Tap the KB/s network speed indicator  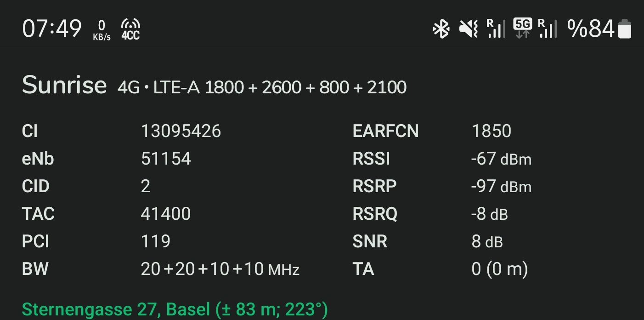tap(102, 30)
